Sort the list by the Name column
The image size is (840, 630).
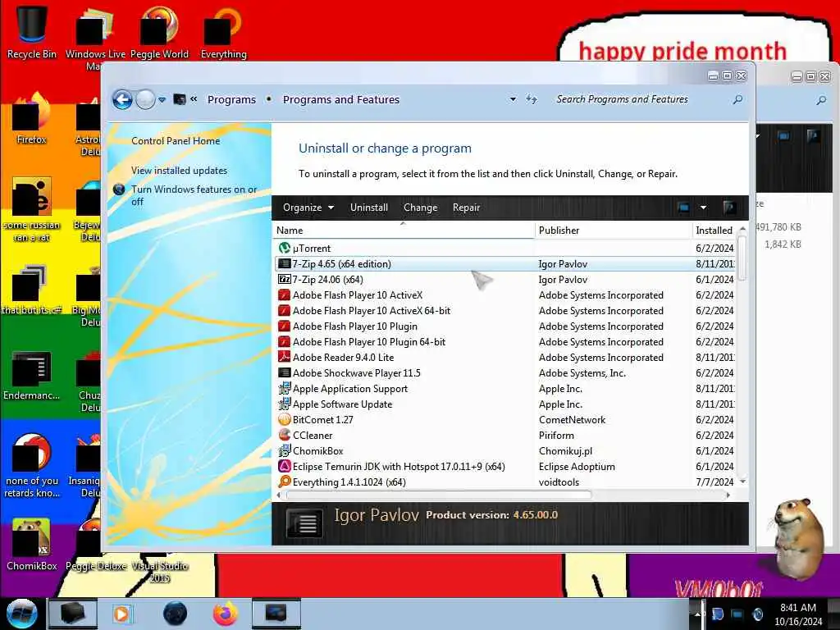coord(404,231)
